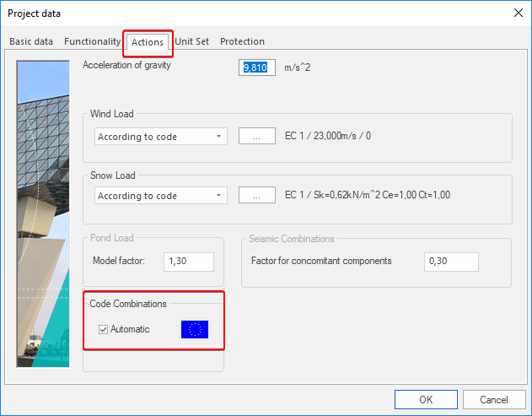Click the acceleration of gravity field

[x=257, y=68]
